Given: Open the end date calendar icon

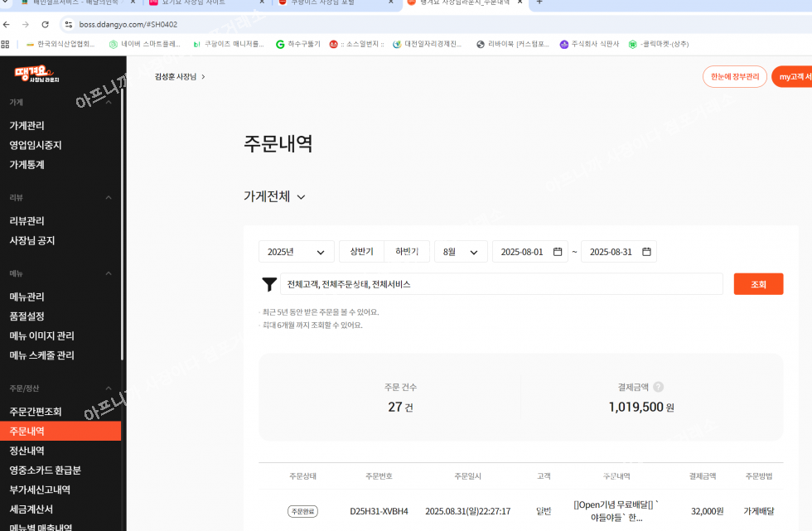Looking at the screenshot, I should pyautogui.click(x=646, y=252).
